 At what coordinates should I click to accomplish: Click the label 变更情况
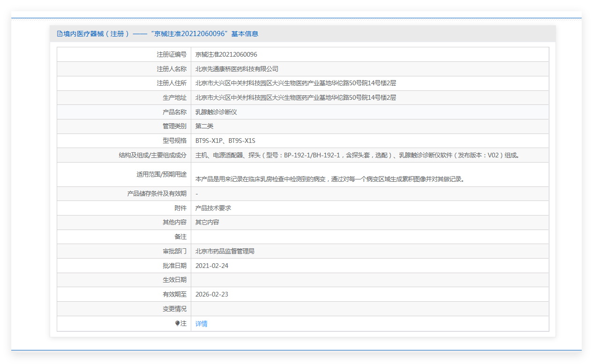coord(174,309)
